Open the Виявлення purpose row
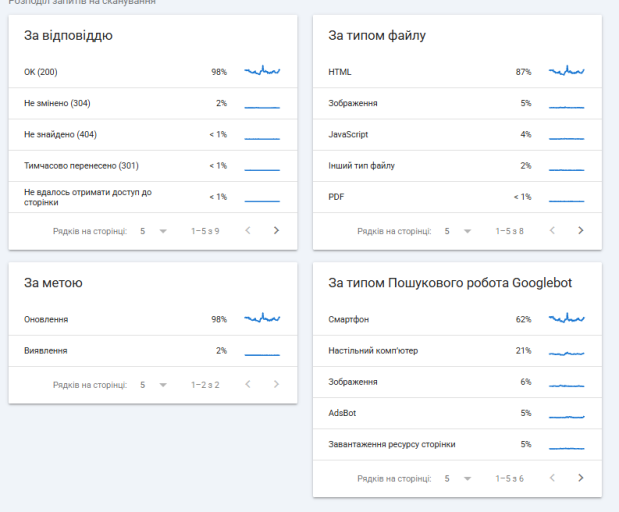The height and width of the screenshot is (512, 619). 153,351
